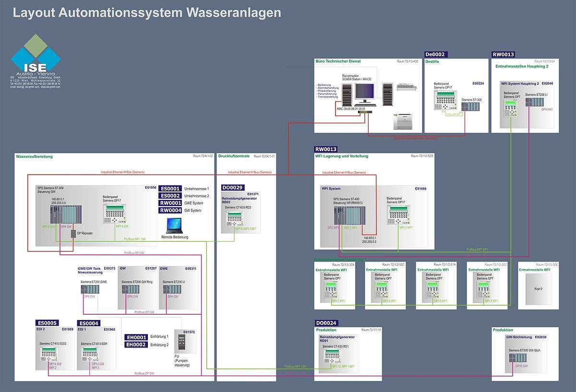Image resolution: width=576 pixels, height=392 pixels.
Task: Click the DO0024 tag above Produktion
Action: click(x=327, y=323)
